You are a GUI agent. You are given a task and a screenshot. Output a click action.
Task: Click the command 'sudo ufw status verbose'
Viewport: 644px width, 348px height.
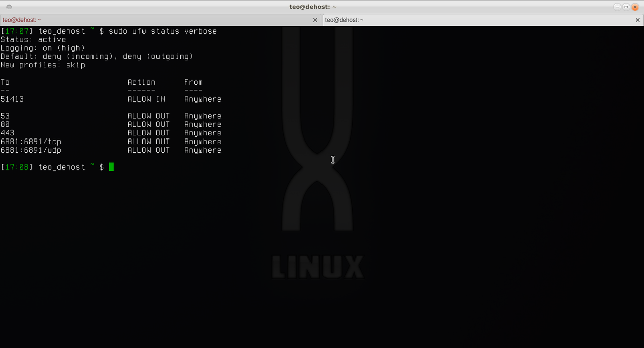tap(163, 31)
